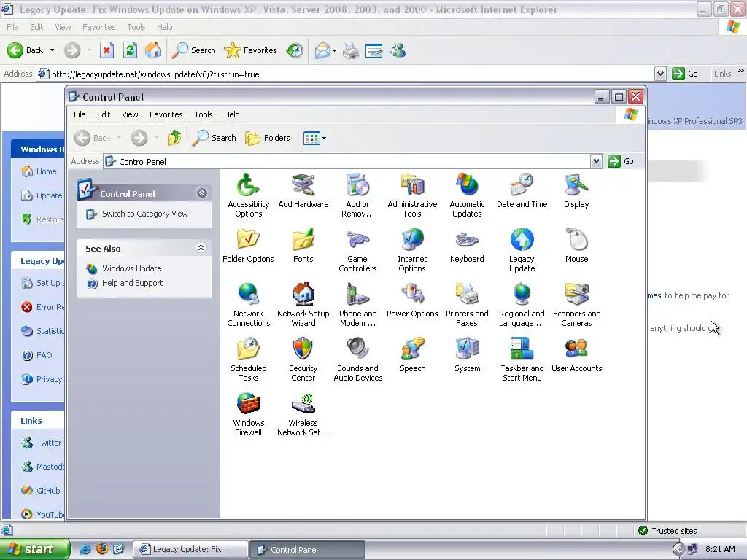Open Date and Time icon
The height and width of the screenshot is (560, 747).
pyautogui.click(x=522, y=191)
